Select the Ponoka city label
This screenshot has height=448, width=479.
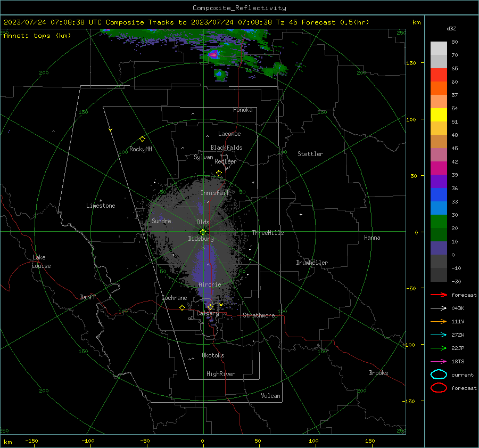click(x=243, y=110)
